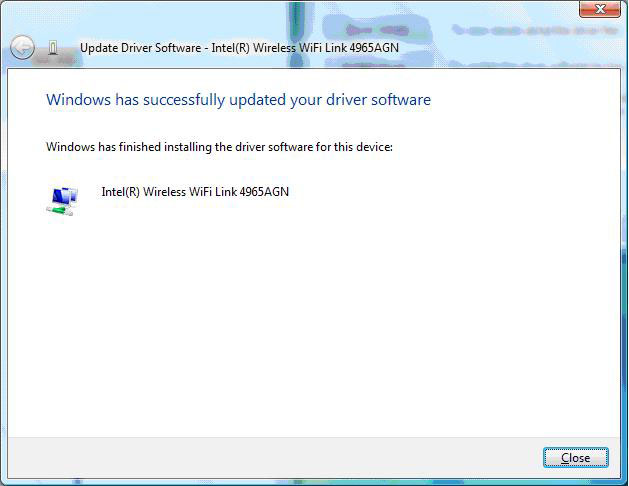The image size is (629, 486).
Task: Click the "Windows has finished installing the driver software" message
Action: pos(219,147)
